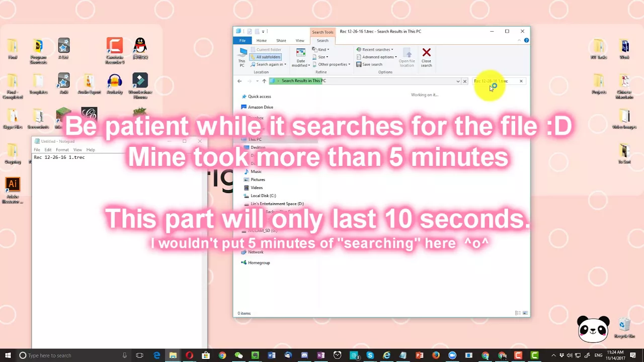Image resolution: width=644 pixels, height=362 pixels.
Task: Open the Search again in dropdown
Action: coord(268,64)
